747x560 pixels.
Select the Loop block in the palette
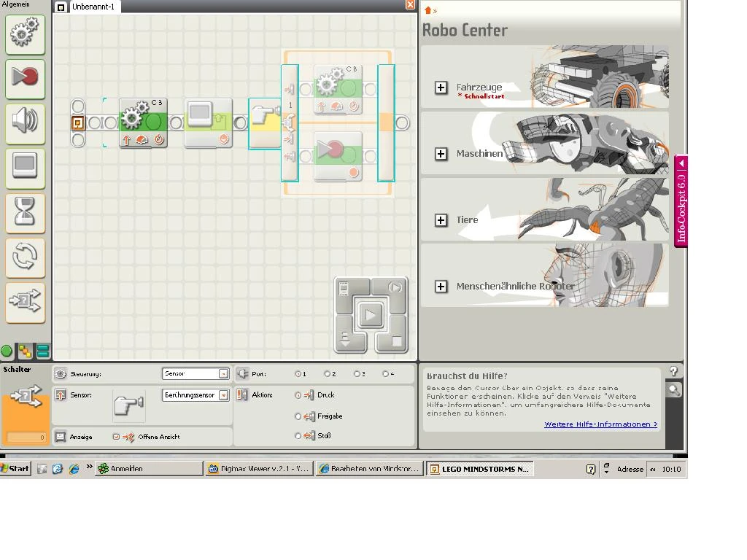point(25,257)
